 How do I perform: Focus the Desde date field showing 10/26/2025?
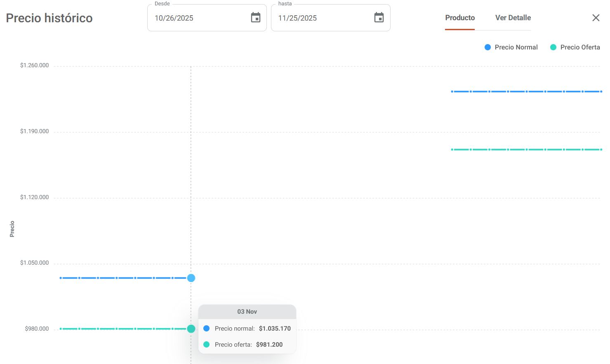coord(198,18)
